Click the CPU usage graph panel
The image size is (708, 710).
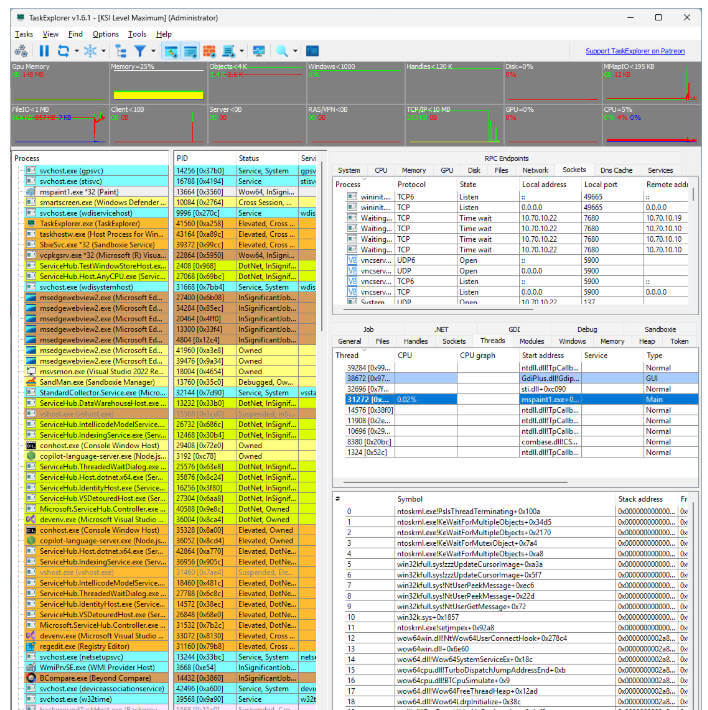coord(650,125)
